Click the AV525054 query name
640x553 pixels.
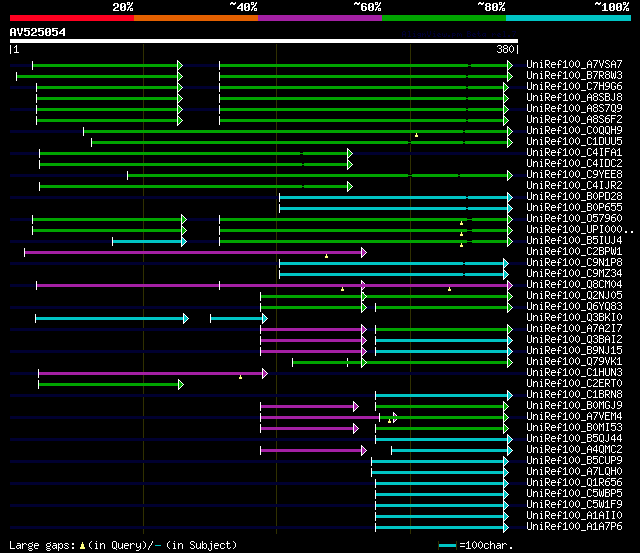pos(38,32)
